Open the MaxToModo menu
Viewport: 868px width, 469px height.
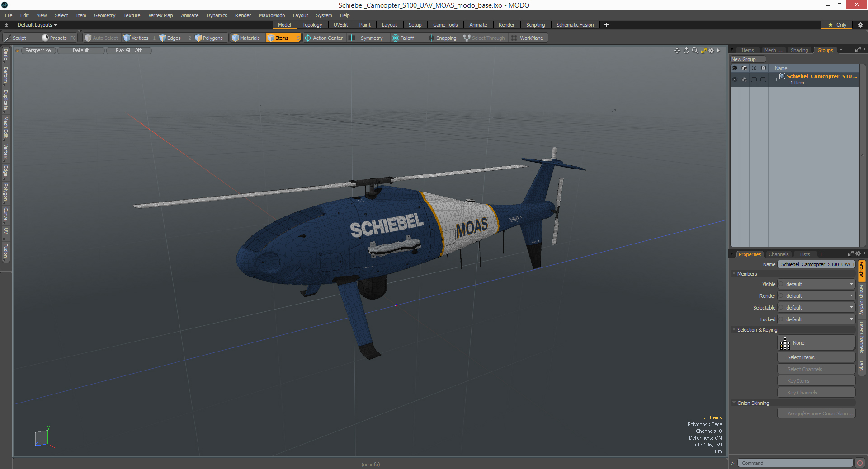(x=272, y=15)
